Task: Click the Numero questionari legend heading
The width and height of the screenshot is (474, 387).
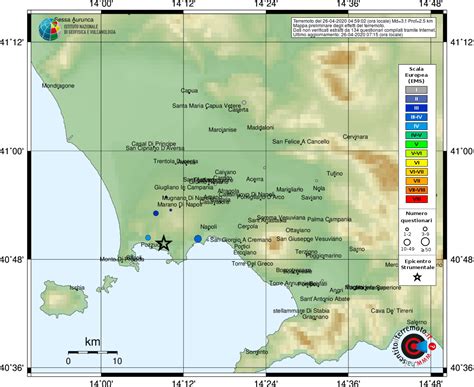Action: point(417,217)
